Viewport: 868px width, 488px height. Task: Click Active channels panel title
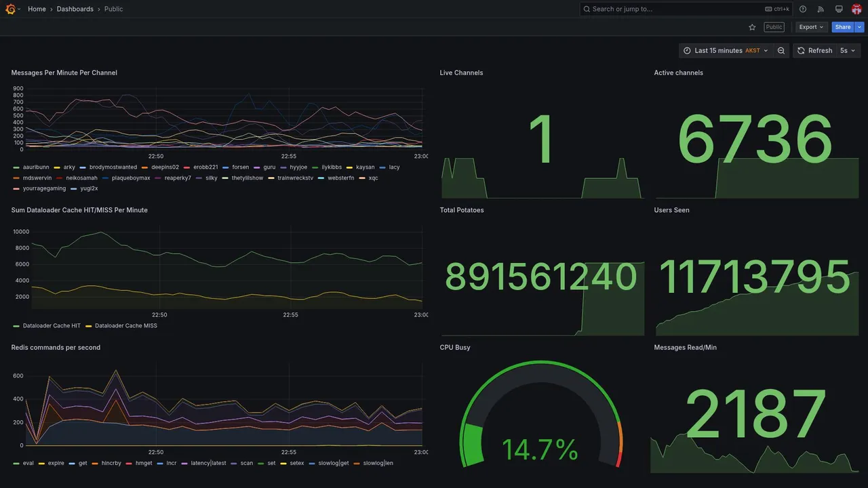(x=678, y=73)
